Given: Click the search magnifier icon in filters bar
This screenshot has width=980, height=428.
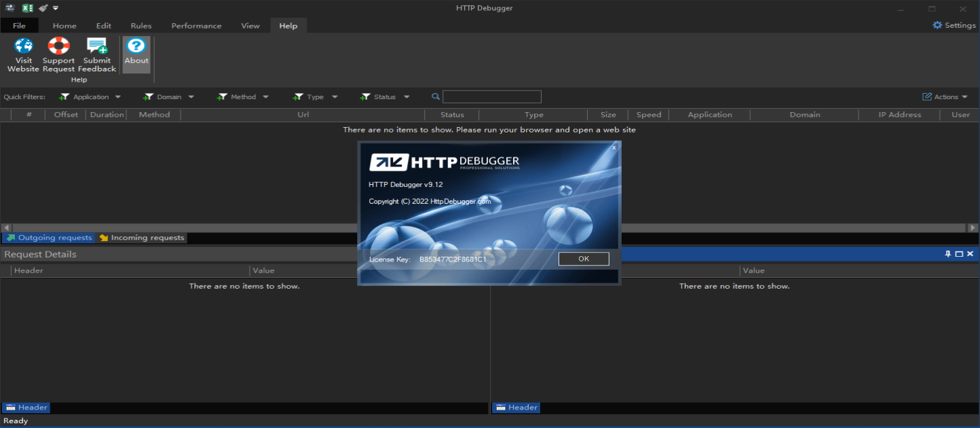Looking at the screenshot, I should [436, 96].
